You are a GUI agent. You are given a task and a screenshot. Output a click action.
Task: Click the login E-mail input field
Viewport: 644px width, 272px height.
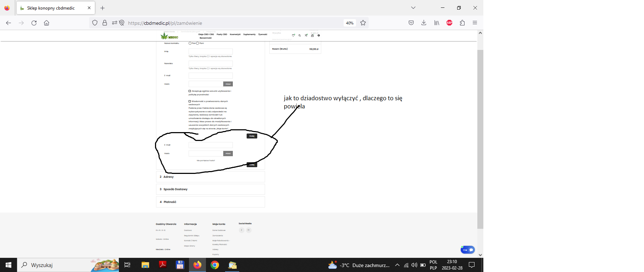pyautogui.click(x=211, y=145)
